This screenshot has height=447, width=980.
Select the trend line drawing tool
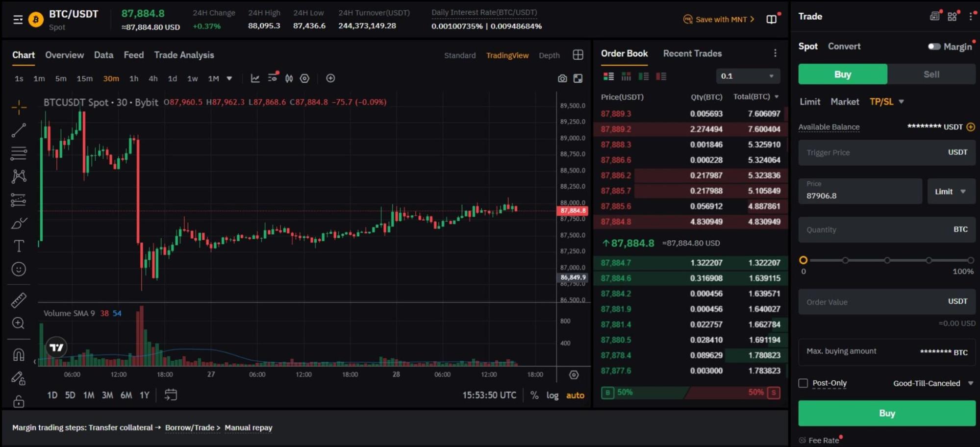(19, 130)
